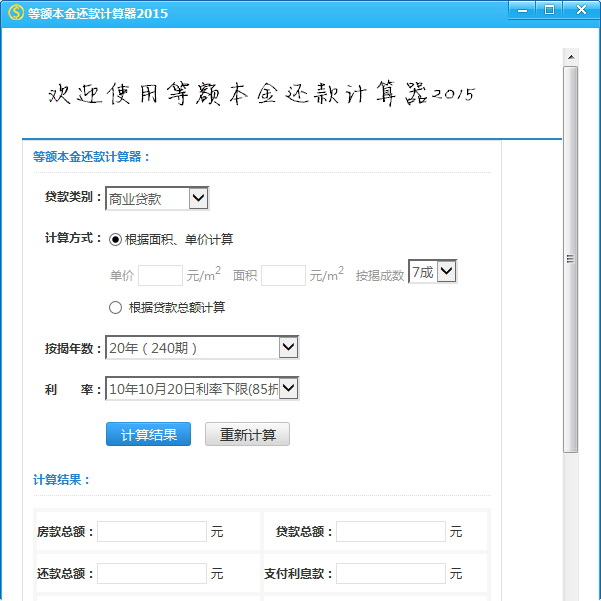The height and width of the screenshot is (601, 601).
Task: Click the yellow app logo icon in title bar
Action: click(x=16, y=13)
